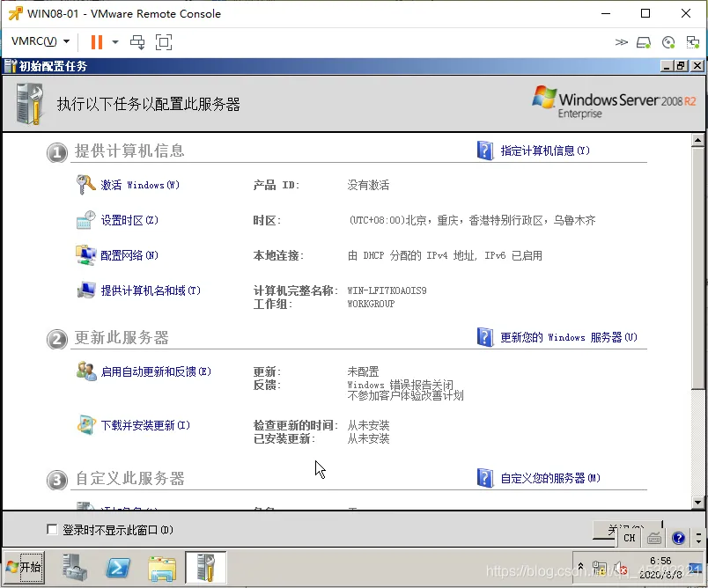Viewport: 708px width, 588px height.
Task: Restore the 初始配置任务 window
Action: pyautogui.click(x=682, y=66)
